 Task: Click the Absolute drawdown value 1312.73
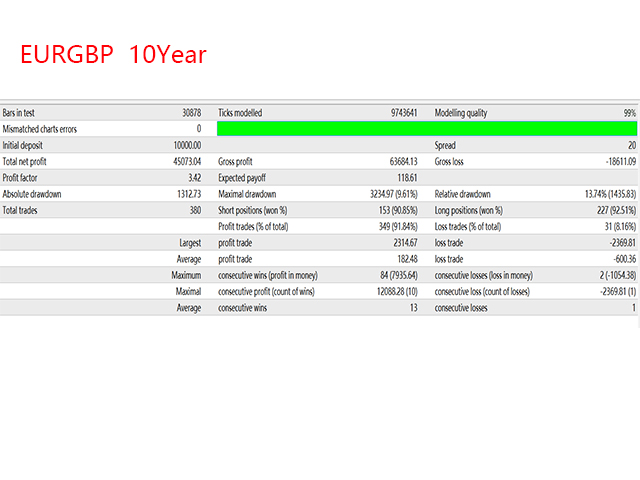tap(185, 194)
